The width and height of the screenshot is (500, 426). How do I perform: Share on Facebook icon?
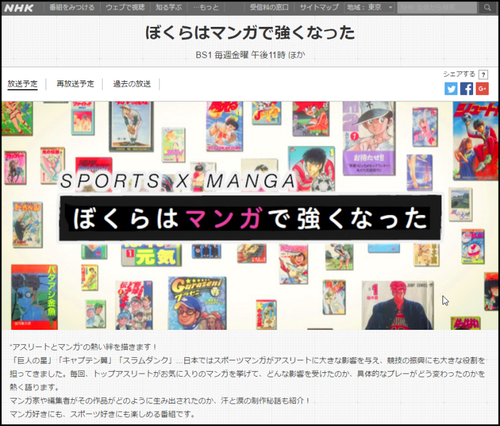coord(466,89)
